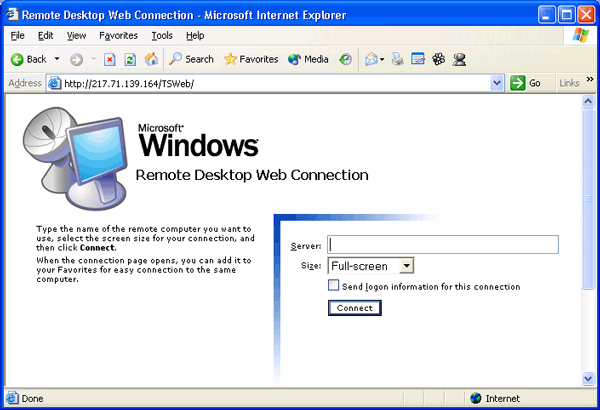Open the Messenger toolbar icon

click(459, 59)
